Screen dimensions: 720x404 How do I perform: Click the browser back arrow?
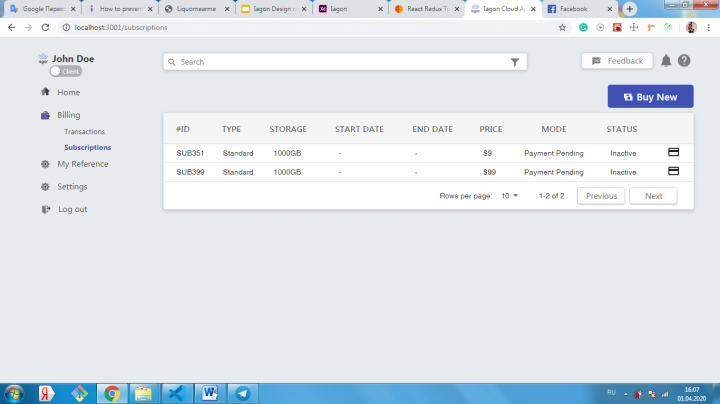point(11,28)
